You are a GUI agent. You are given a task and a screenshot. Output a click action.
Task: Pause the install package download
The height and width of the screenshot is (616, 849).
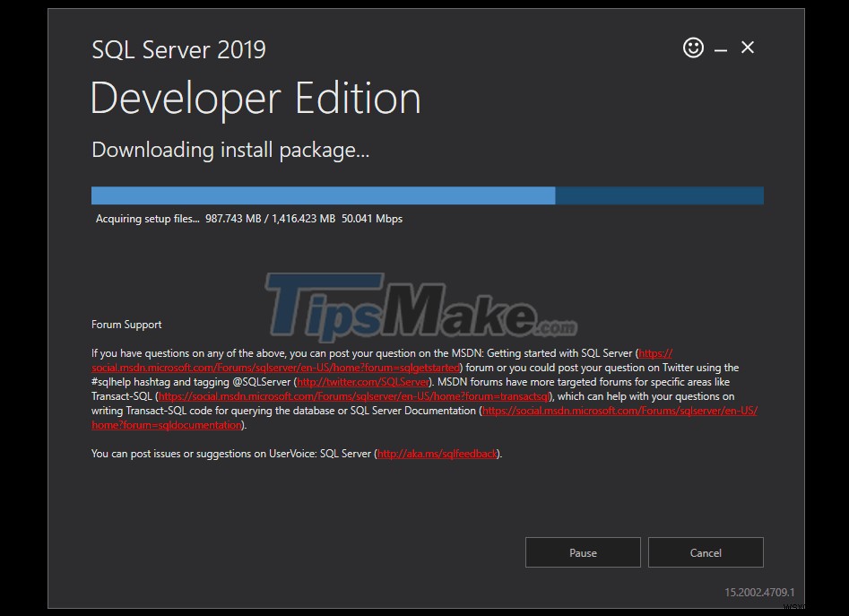[x=583, y=552]
